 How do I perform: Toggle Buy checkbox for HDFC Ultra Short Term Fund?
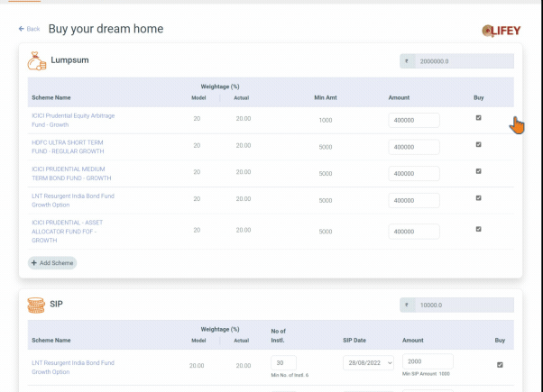(478, 144)
